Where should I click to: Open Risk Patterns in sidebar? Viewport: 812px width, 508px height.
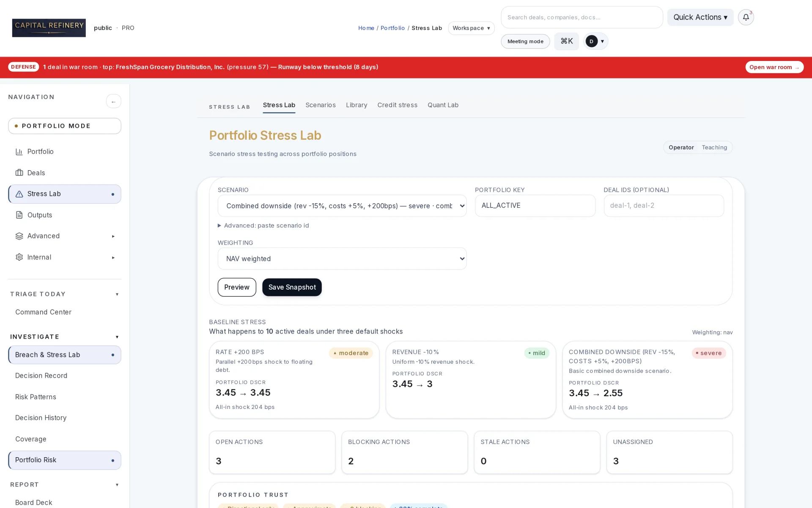(65, 397)
